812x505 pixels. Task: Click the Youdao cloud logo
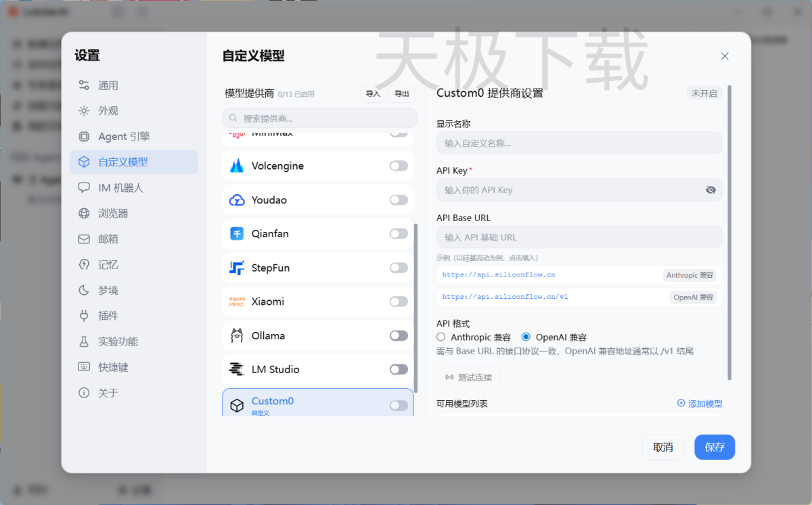click(237, 200)
